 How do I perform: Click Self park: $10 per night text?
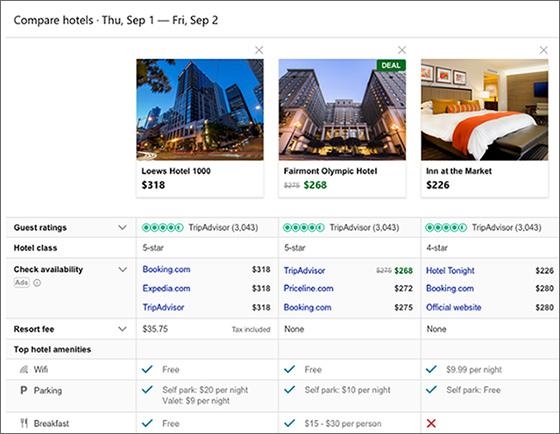(348, 390)
